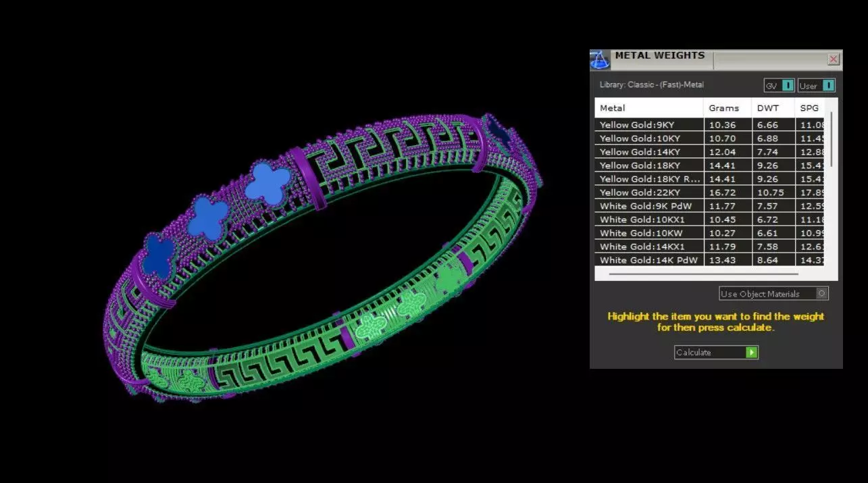868x483 pixels.
Task: Select the Yellow Gold:9KY row
Action: [x=709, y=125]
